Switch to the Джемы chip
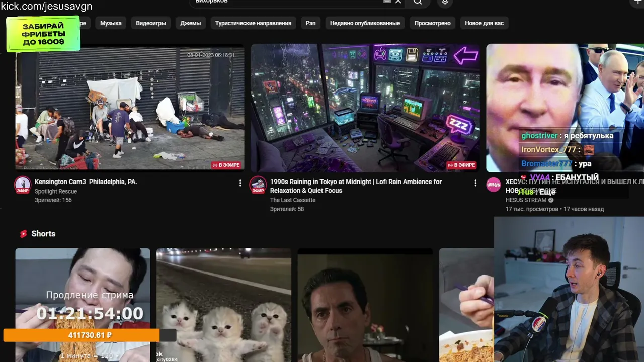Image resolution: width=644 pixels, height=362 pixels. 191,23
